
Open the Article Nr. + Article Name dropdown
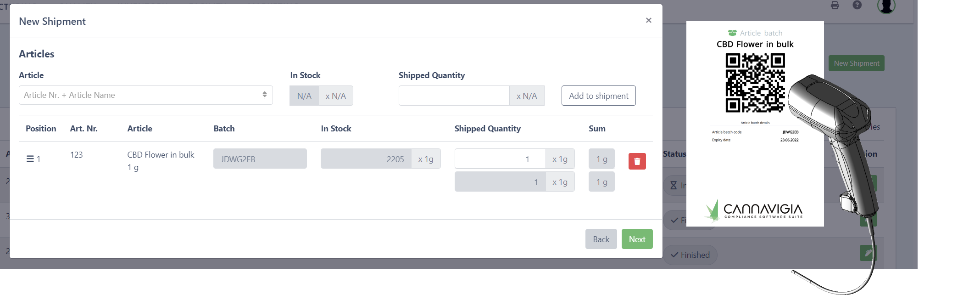coord(145,95)
